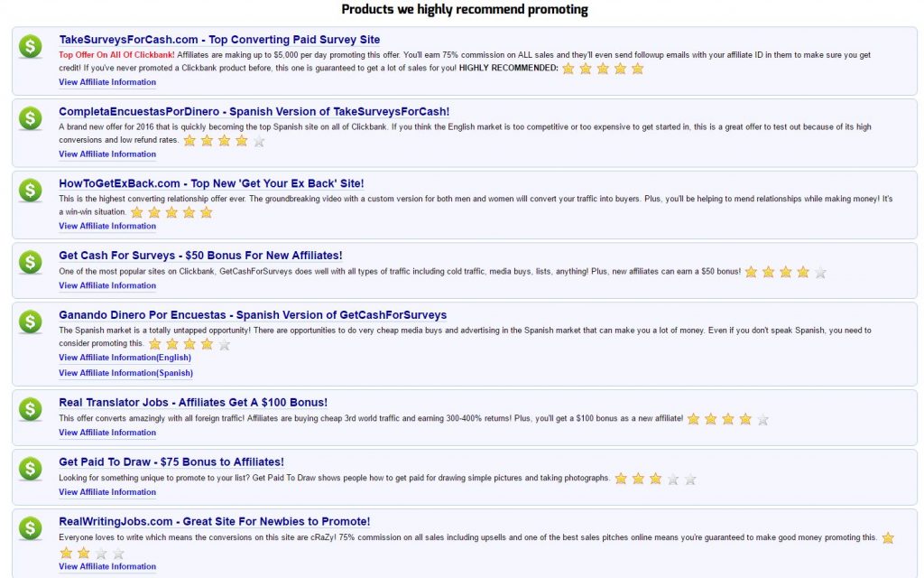Click View Affiliate Information(English) link
Screen dimensions: 924x578
click(123, 358)
